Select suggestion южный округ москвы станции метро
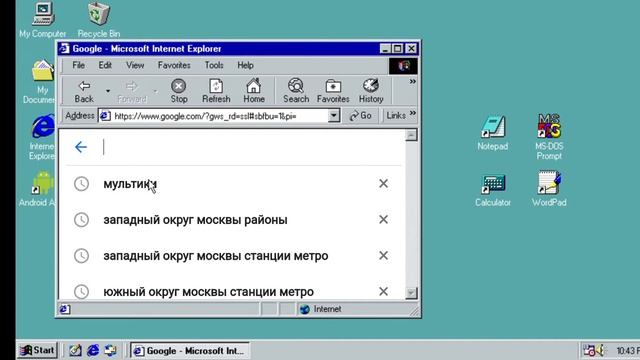The height and width of the screenshot is (360, 640). point(208,292)
